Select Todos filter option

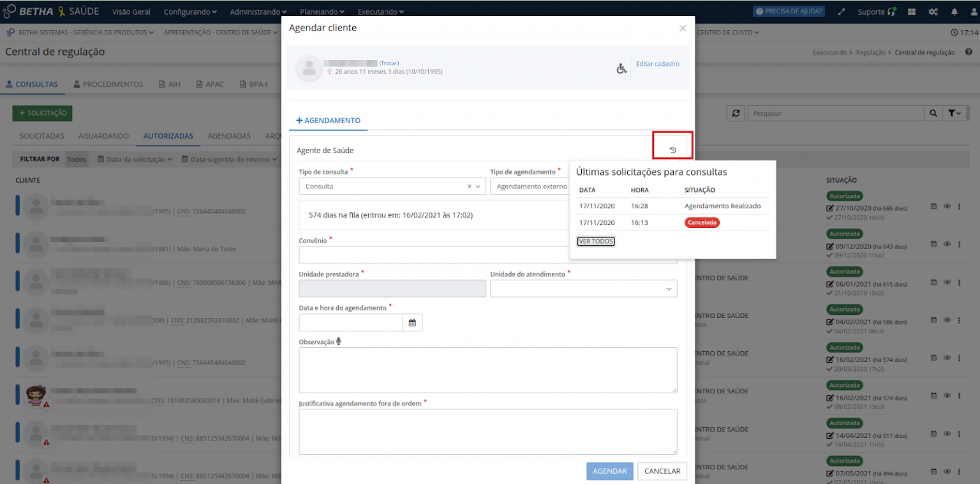[77, 159]
